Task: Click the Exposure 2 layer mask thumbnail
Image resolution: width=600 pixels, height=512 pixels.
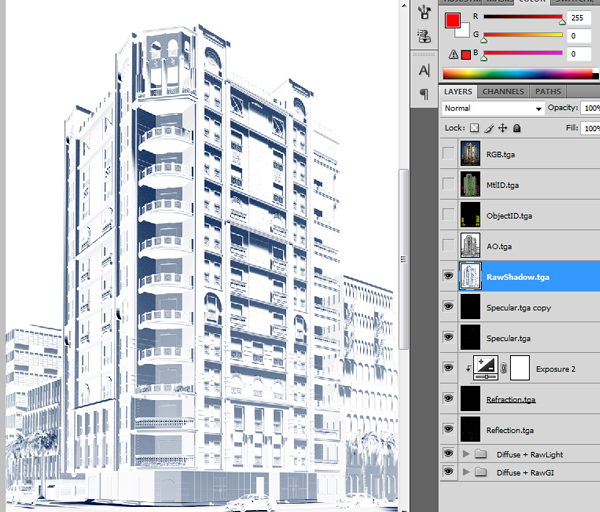Action: pyautogui.click(x=520, y=368)
